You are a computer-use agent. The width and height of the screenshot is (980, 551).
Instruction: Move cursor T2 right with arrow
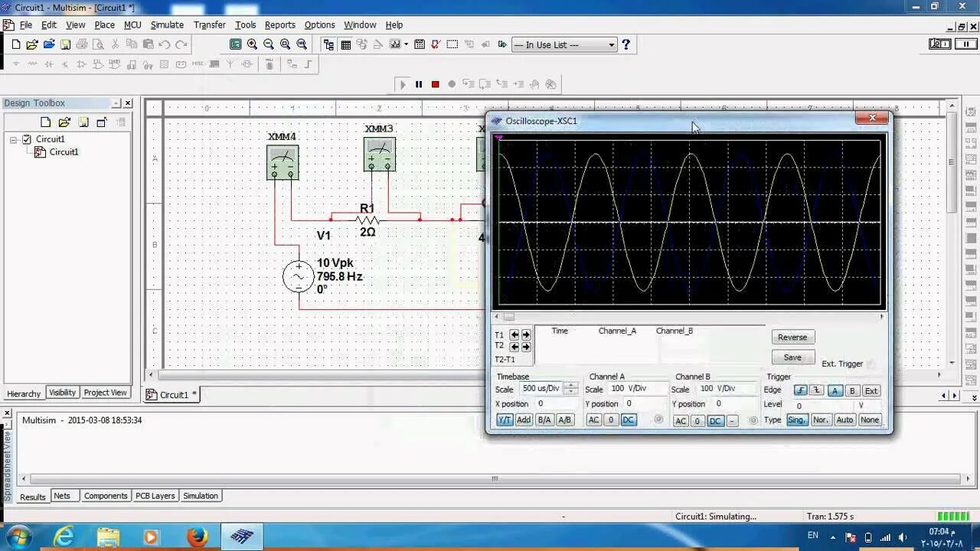526,347
